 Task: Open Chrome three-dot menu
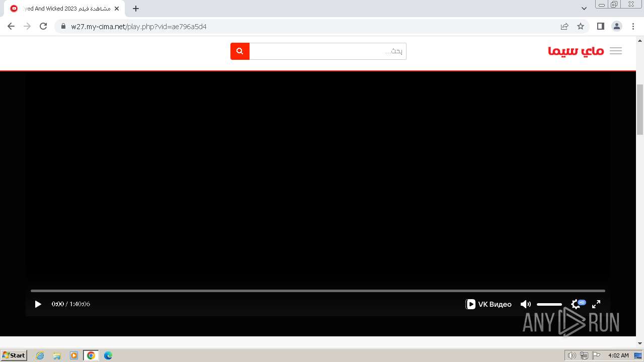(633, 26)
